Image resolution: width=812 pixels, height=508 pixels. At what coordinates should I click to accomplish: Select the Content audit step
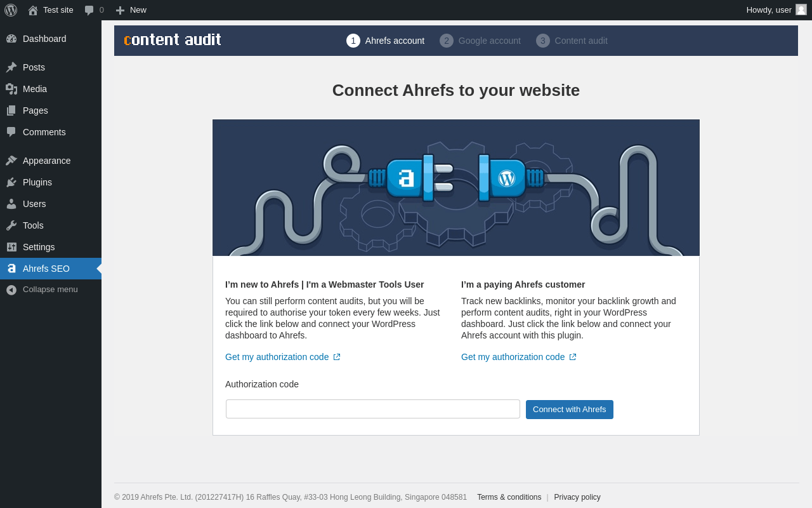click(x=572, y=41)
